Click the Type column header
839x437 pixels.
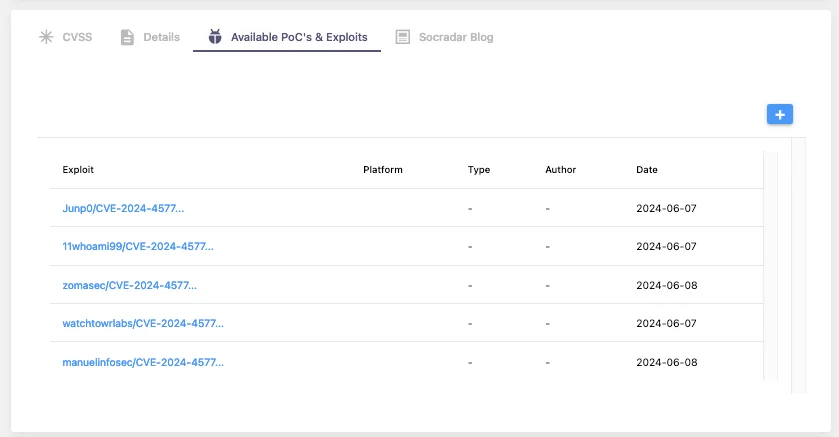[x=479, y=170]
